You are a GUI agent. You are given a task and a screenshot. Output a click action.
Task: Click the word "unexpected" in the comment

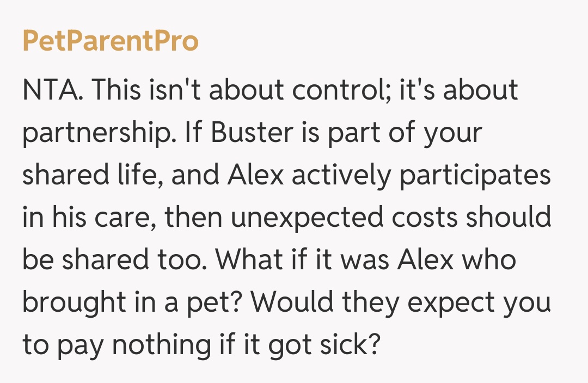[x=307, y=218]
